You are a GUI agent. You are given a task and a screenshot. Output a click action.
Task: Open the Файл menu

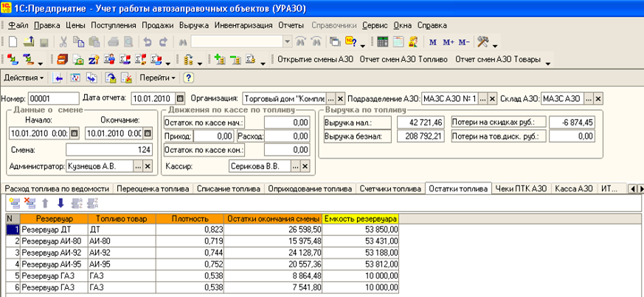point(18,26)
